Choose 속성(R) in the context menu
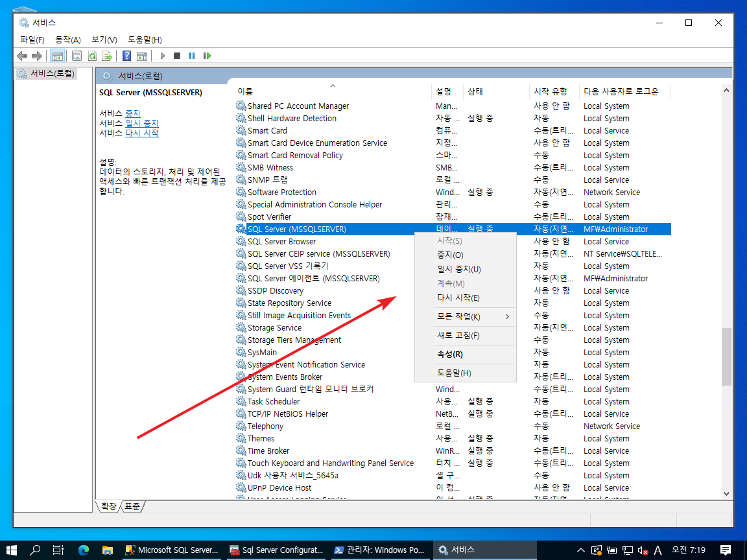This screenshot has width=747, height=560. (466, 355)
